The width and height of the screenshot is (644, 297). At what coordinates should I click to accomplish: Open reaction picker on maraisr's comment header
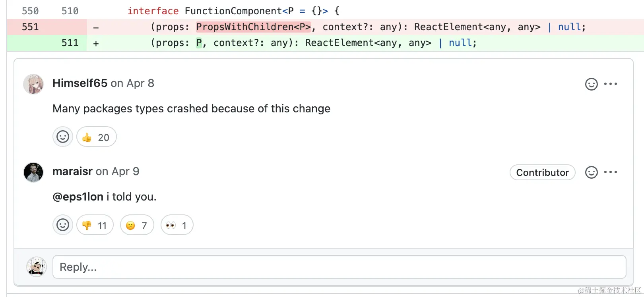tap(591, 172)
